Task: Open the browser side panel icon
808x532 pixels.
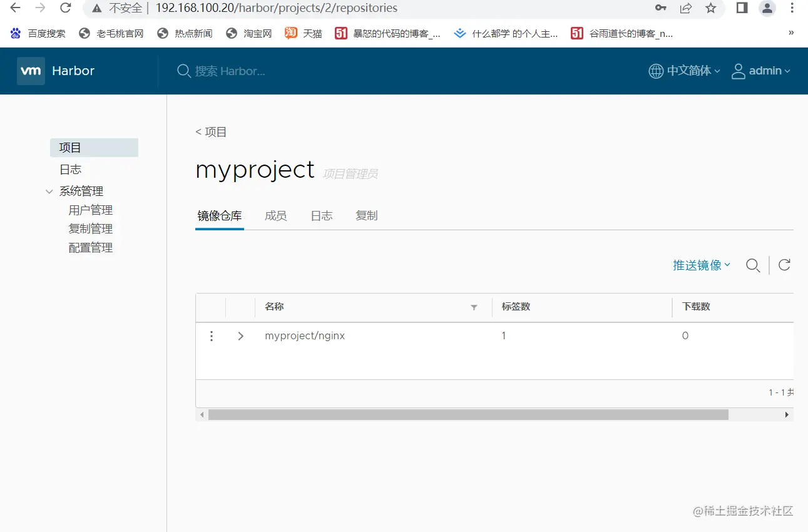Action: (x=742, y=8)
